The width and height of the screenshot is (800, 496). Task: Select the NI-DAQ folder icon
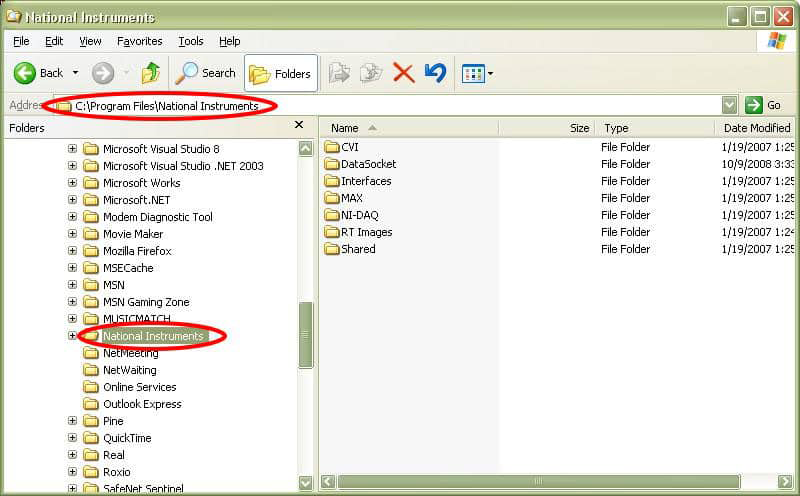pyautogui.click(x=332, y=215)
